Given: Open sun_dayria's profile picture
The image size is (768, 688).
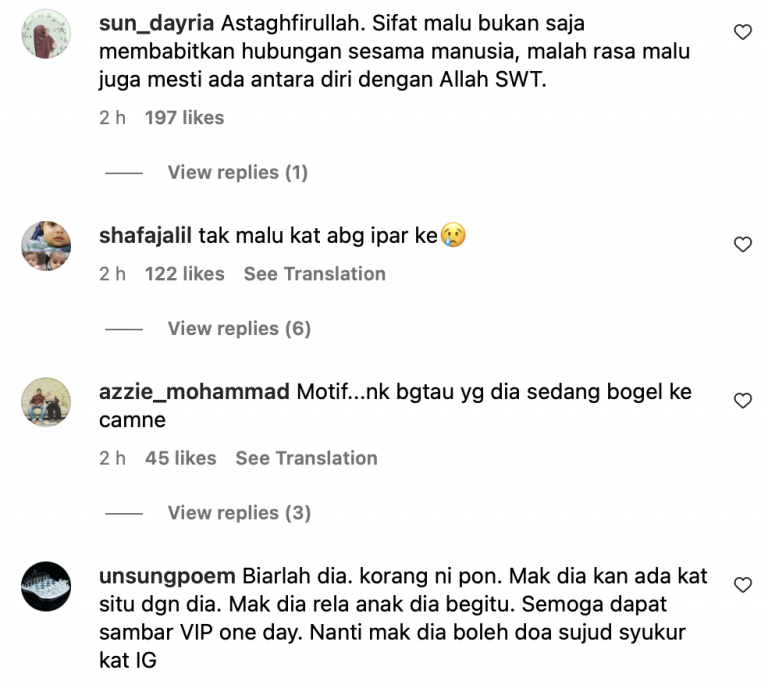Looking at the screenshot, I should (46, 34).
